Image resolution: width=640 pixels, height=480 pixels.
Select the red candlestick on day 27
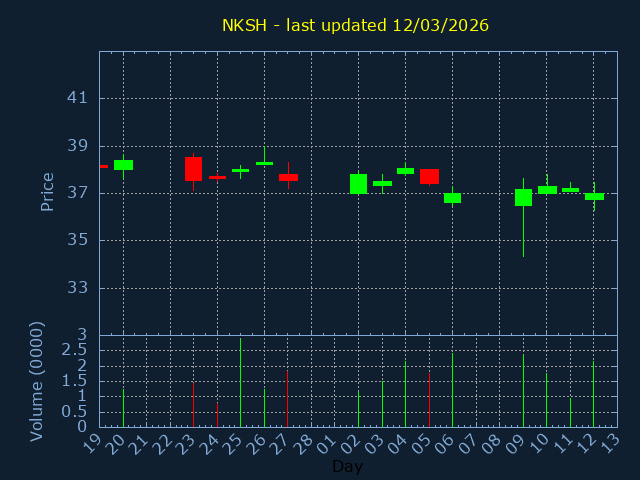click(288, 177)
